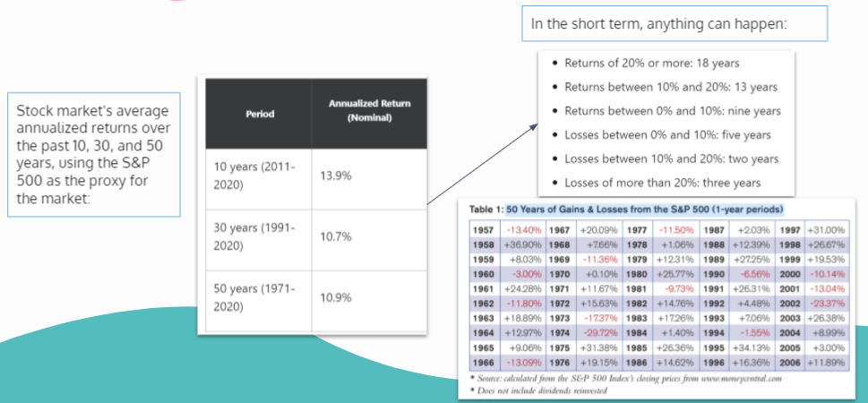Click the -23.37% value cell
Image resolution: width=868 pixels, height=403 pixels.
(826, 304)
